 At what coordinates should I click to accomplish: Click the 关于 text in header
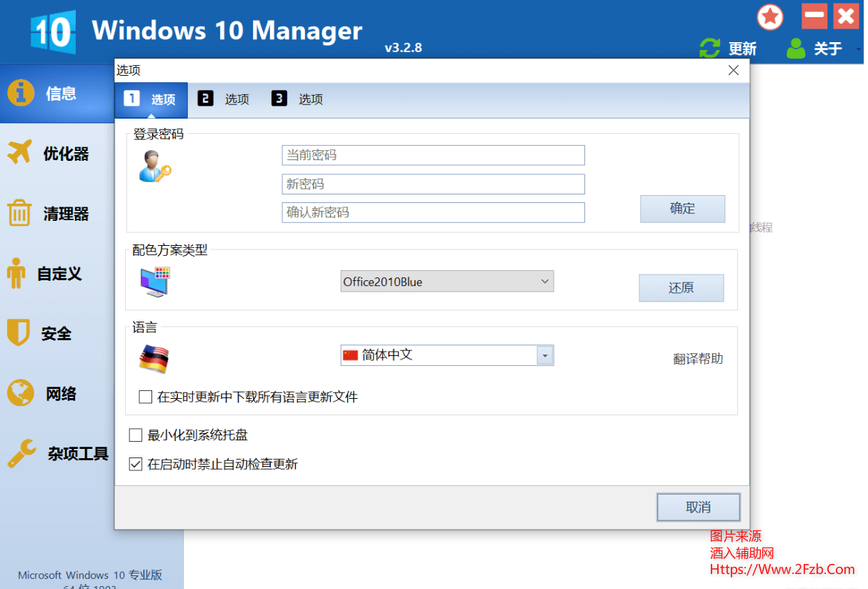(828, 49)
